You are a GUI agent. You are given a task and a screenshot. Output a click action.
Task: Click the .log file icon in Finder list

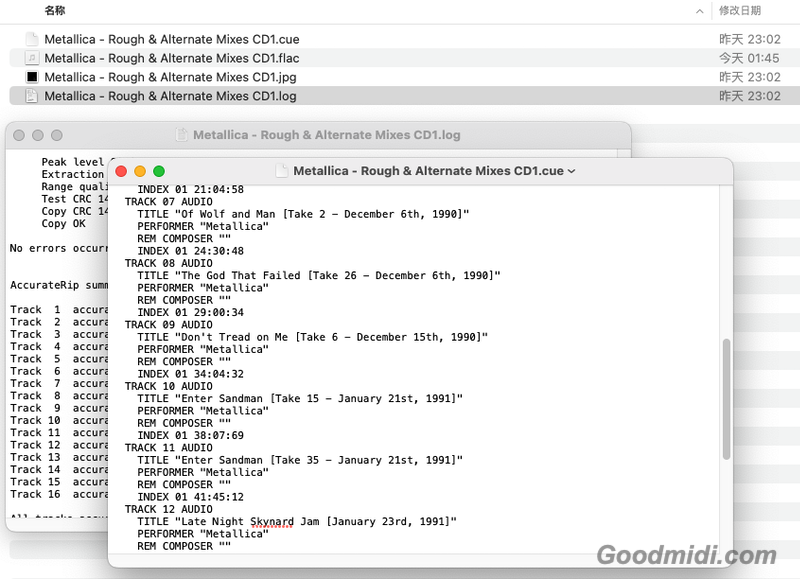click(x=32, y=96)
